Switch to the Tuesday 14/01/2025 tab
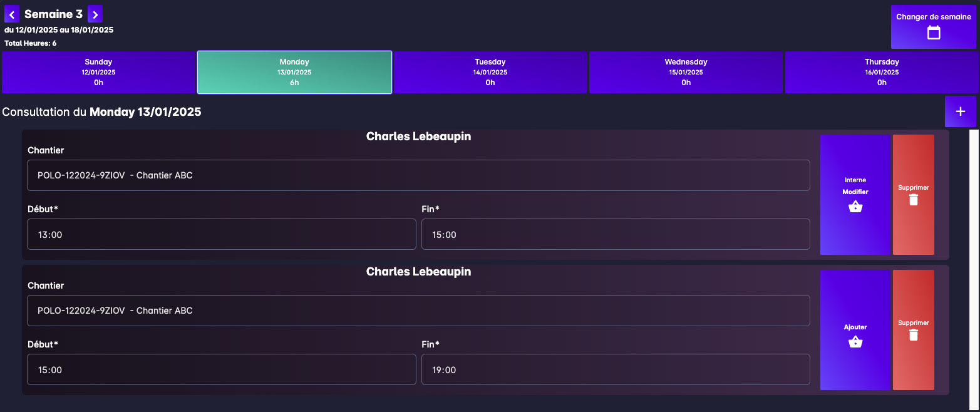 click(490, 72)
